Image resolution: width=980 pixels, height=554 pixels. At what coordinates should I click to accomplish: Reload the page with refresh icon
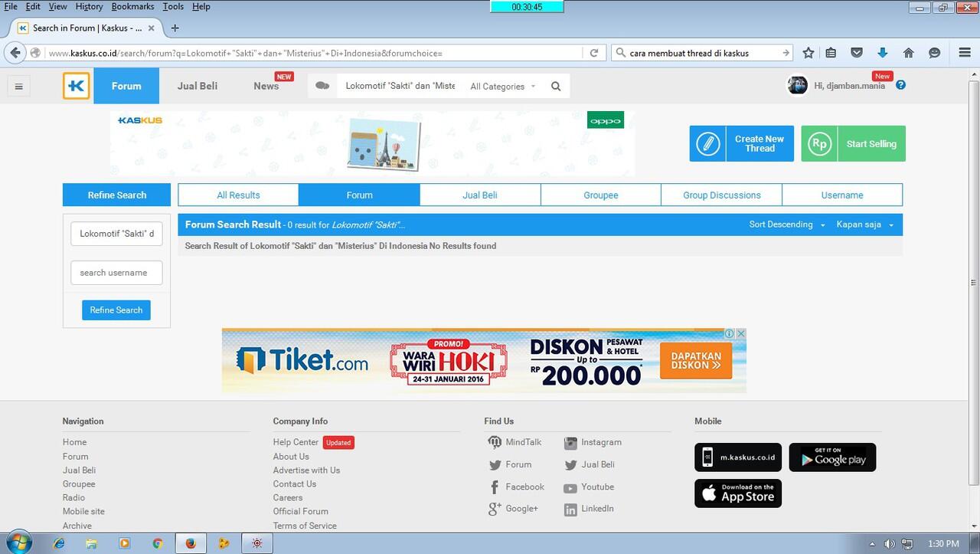pyautogui.click(x=593, y=53)
